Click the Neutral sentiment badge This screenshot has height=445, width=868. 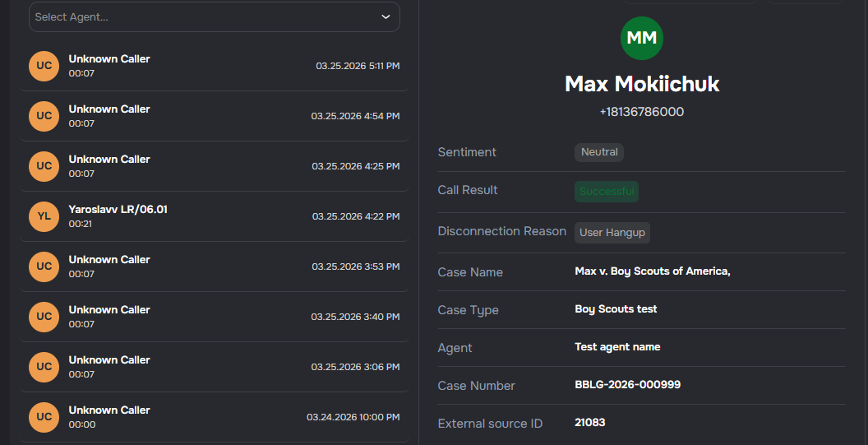[x=599, y=152]
